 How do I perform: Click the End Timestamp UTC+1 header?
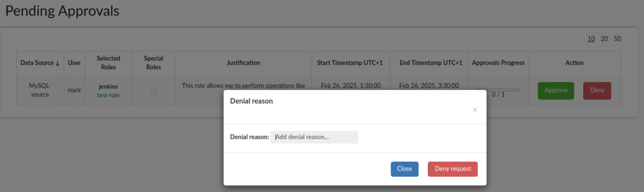click(431, 63)
